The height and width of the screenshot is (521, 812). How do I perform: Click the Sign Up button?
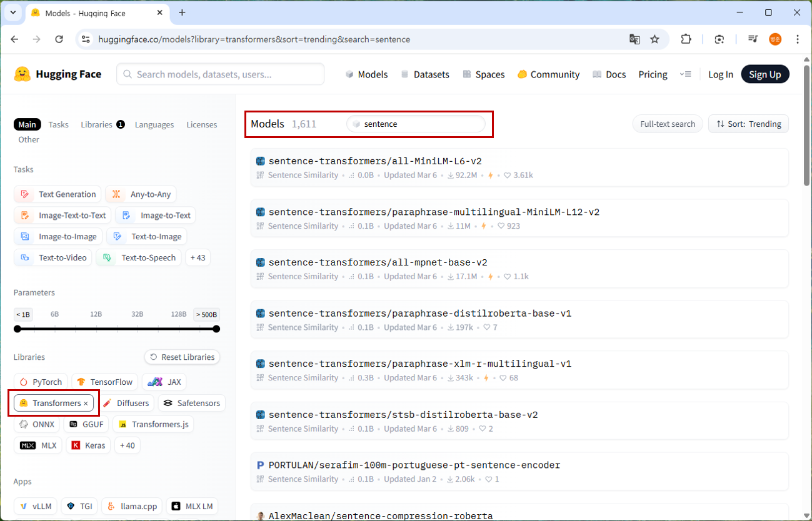click(x=765, y=74)
